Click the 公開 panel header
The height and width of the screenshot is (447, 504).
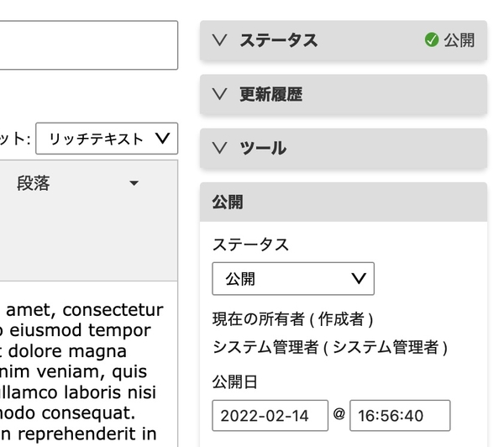344,202
